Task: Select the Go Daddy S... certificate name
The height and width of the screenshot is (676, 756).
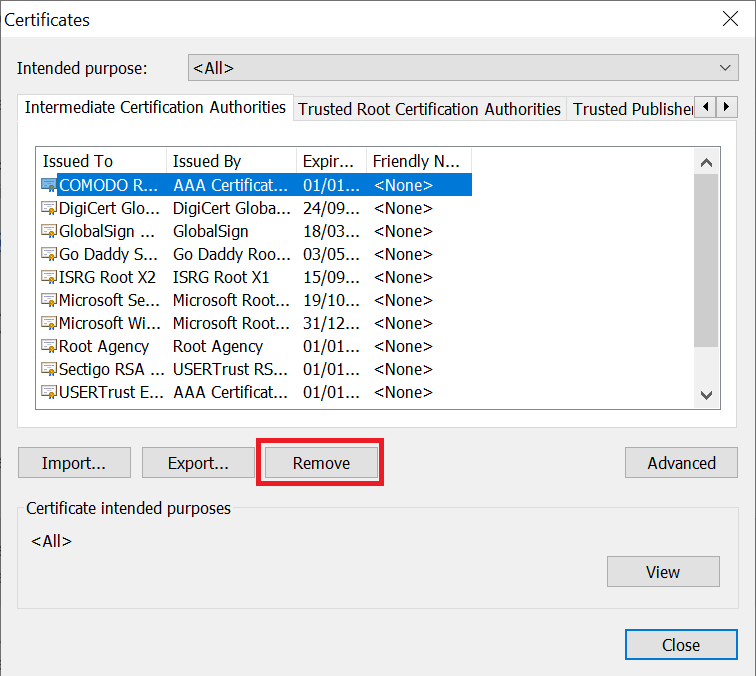Action: coord(108,254)
